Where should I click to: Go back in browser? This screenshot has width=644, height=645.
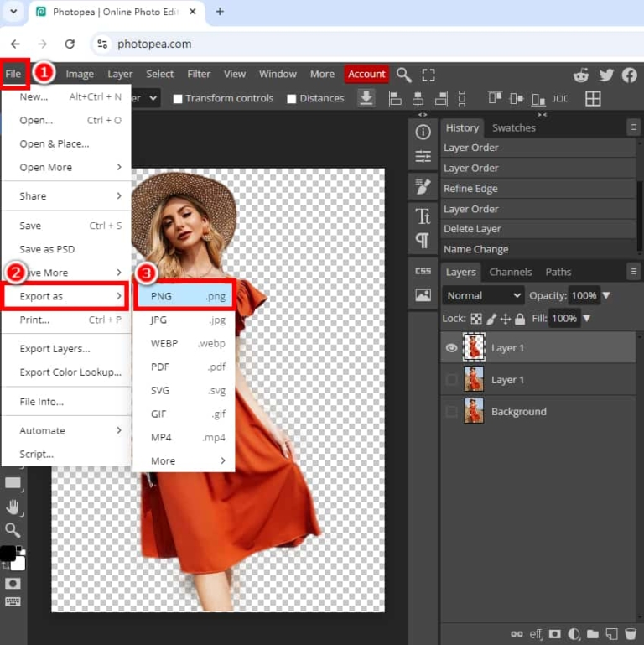(15, 44)
